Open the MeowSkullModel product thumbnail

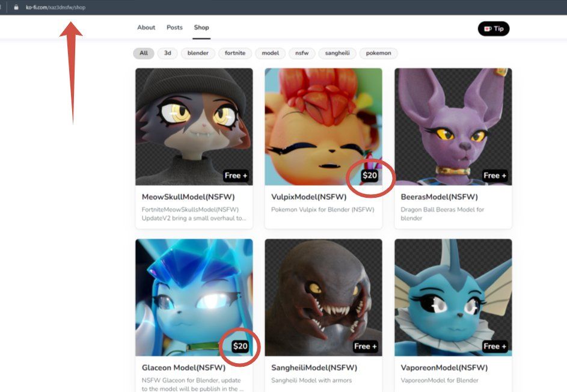click(x=194, y=127)
